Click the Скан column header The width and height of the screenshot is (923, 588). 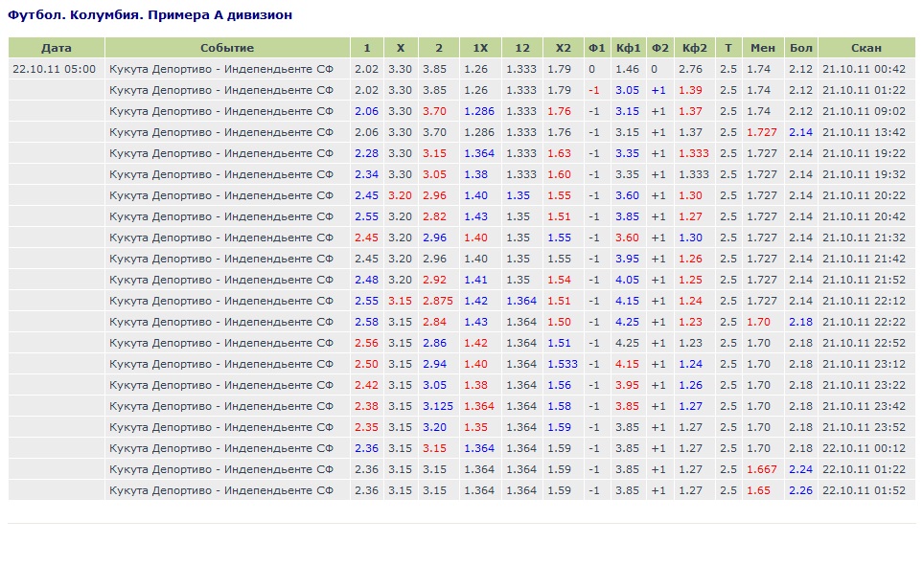point(866,48)
